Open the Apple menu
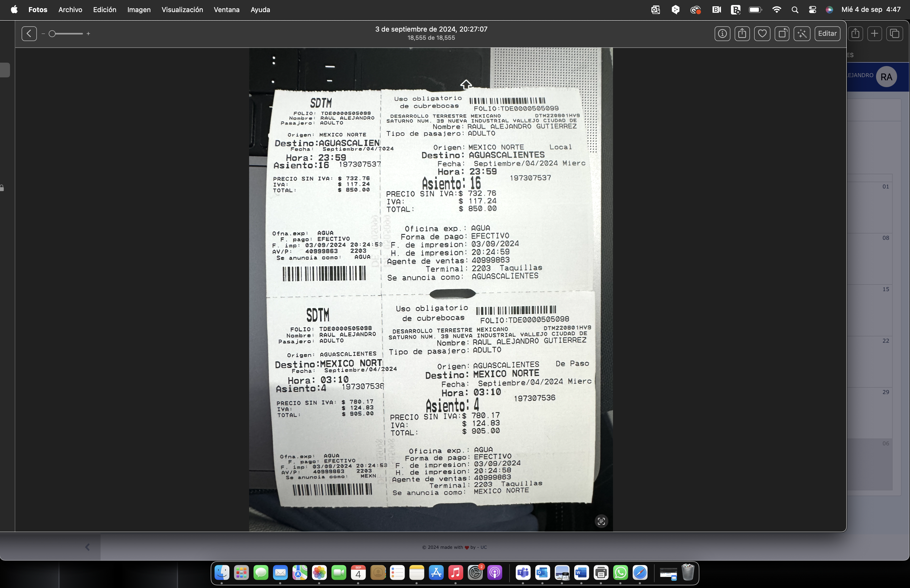Screen dimensions: 910x588 tap(14, 9)
